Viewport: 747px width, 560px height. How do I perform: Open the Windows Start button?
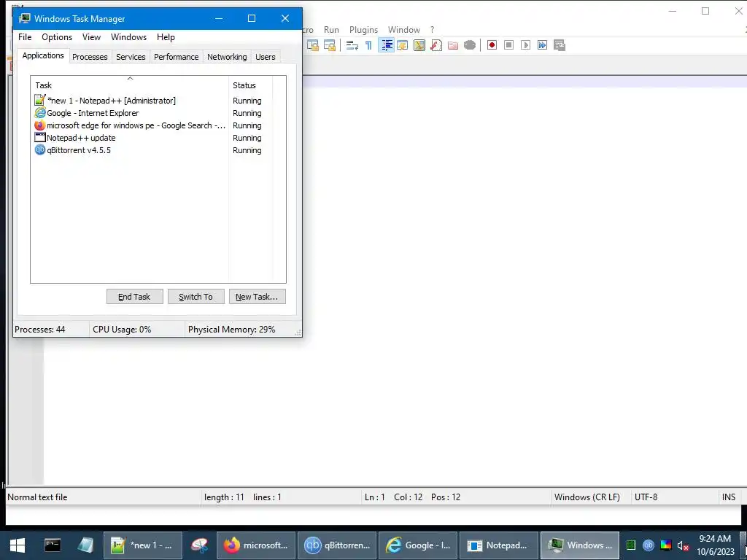pos(18,545)
